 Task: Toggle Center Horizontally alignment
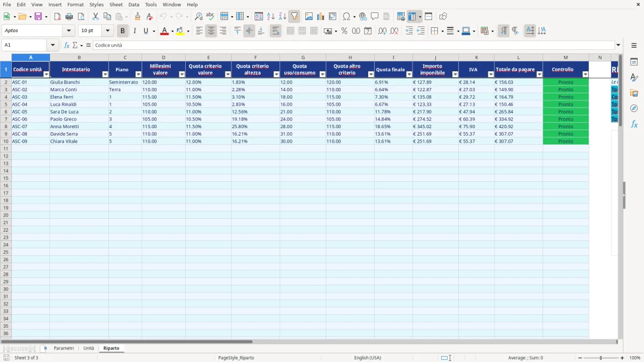tap(211, 31)
